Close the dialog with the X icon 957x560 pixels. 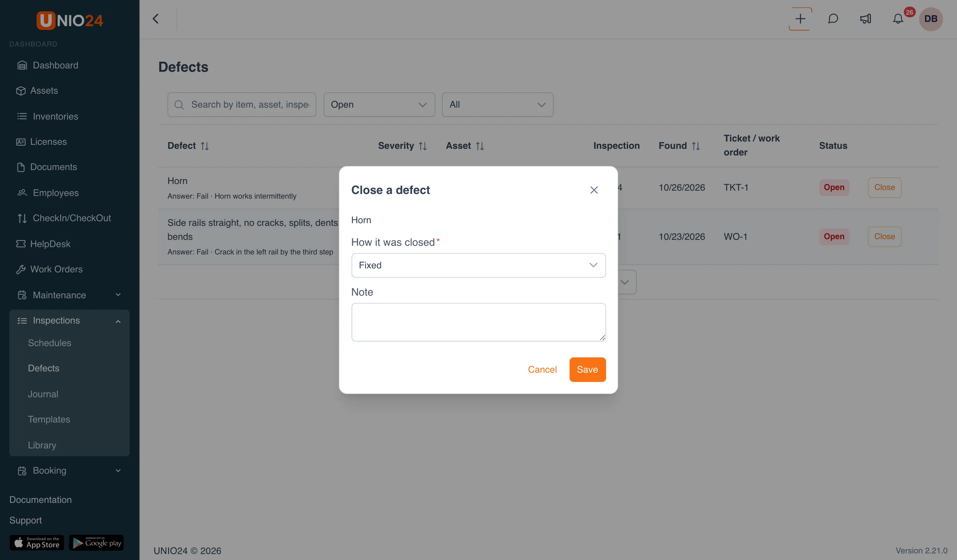(x=594, y=190)
